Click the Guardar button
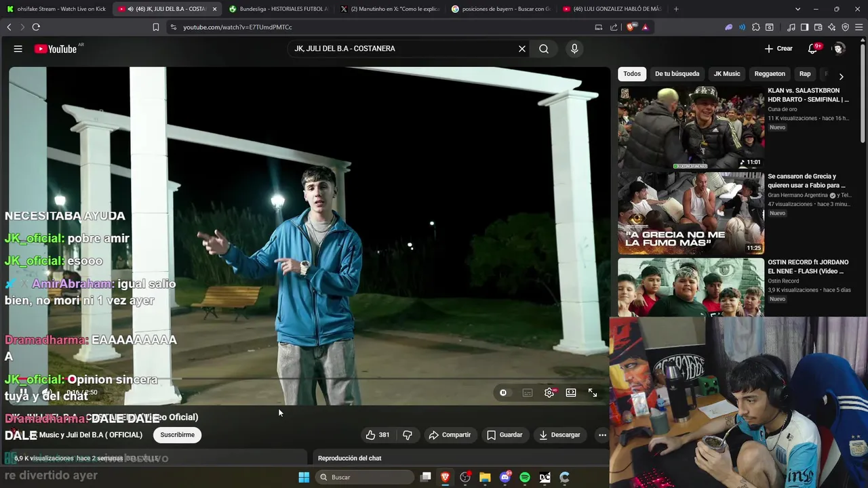868x488 pixels. 505,435
